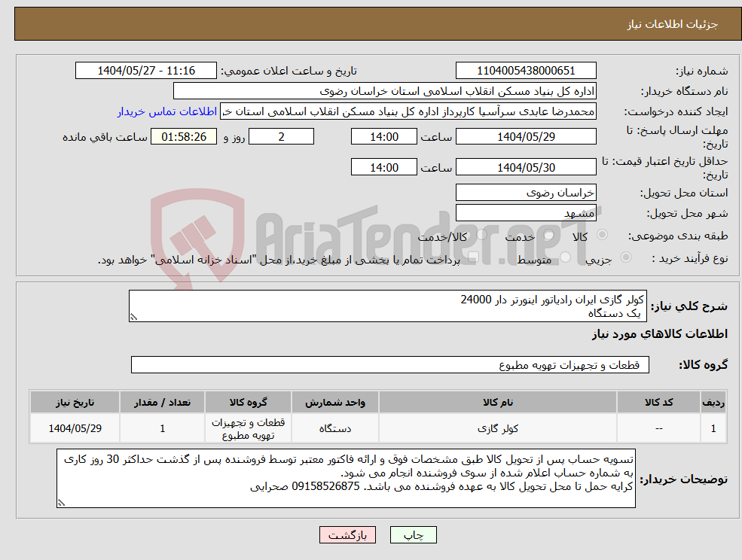This screenshot has width=742, height=560.
Task: Click the بازگشت button
Action: (x=347, y=534)
